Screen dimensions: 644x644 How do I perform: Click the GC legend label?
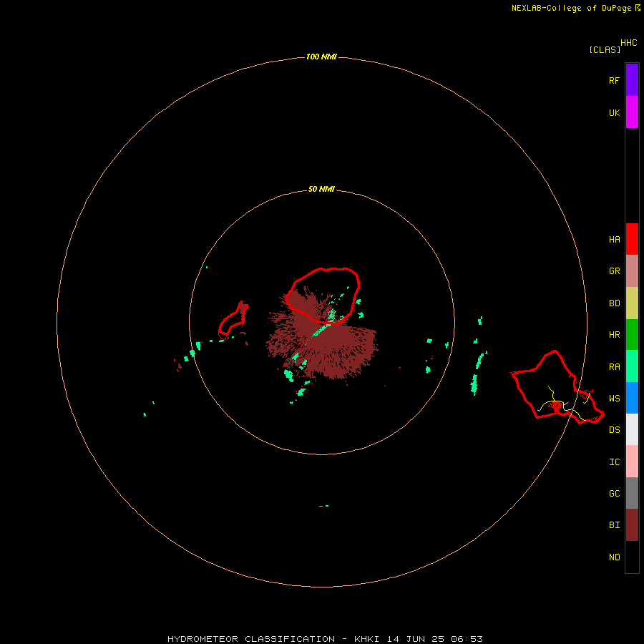pyautogui.click(x=614, y=494)
